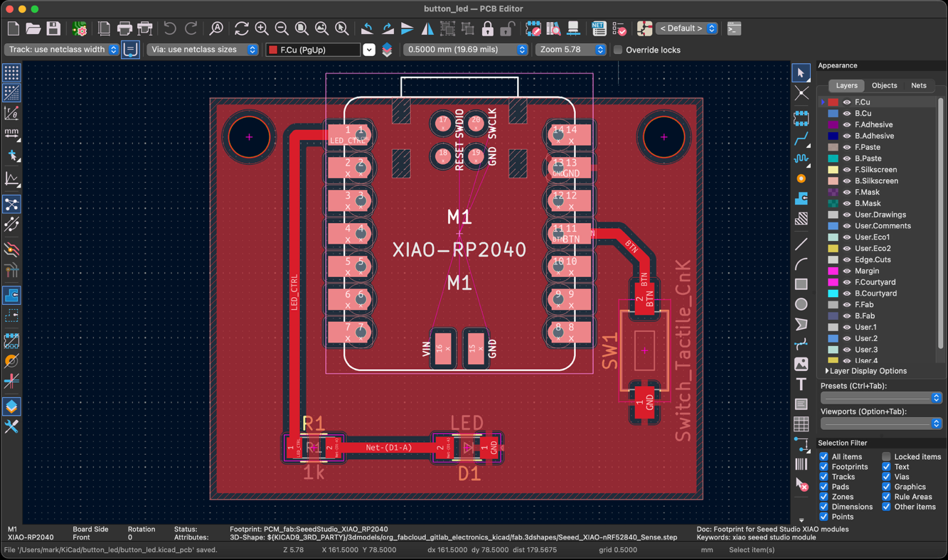This screenshot has height=560, width=948.
Task: Toggle the Rule Areas filter checkbox
Action: click(x=886, y=497)
